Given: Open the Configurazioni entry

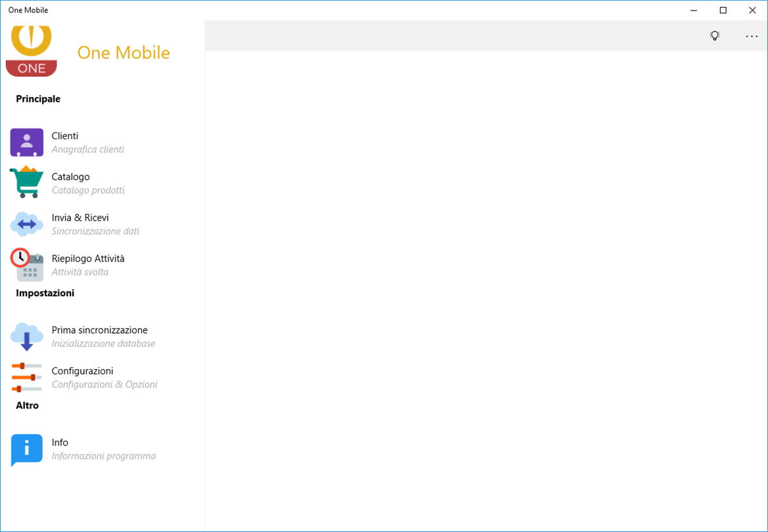Looking at the screenshot, I should click(102, 377).
